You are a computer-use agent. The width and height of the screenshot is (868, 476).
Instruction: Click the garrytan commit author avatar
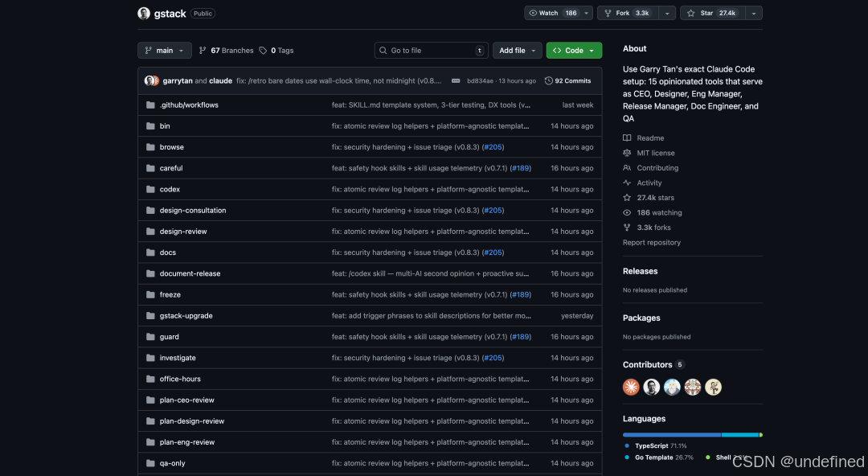149,81
